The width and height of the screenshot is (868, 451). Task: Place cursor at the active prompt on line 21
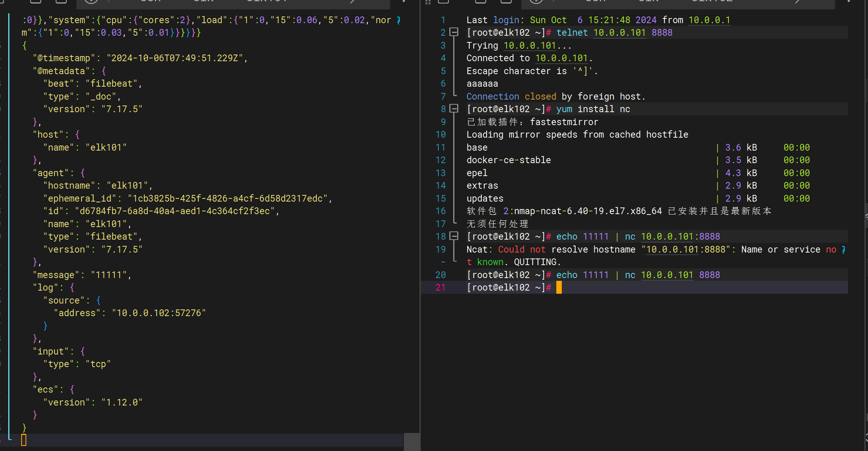(559, 287)
